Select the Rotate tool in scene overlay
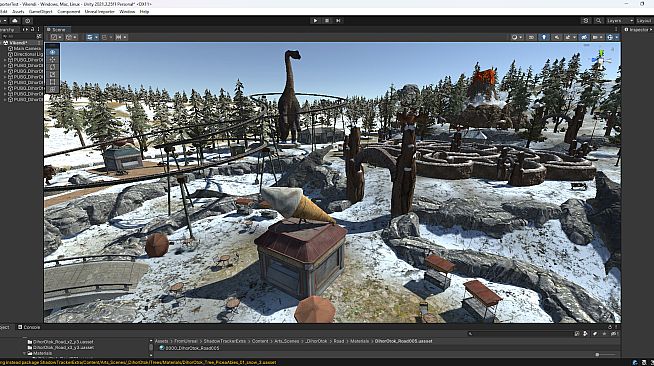Screen dimensions: 654x366 [x=53, y=67]
